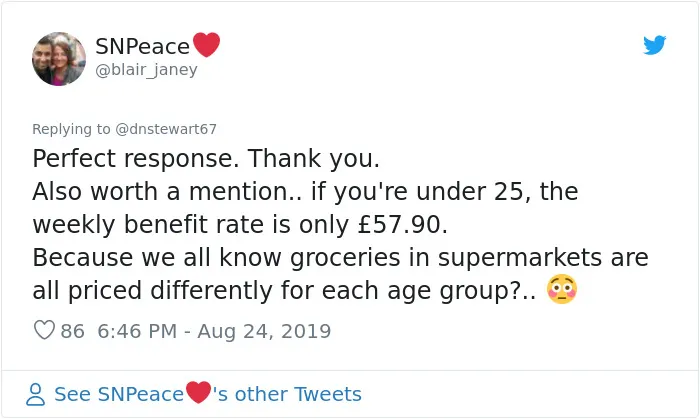
Task: Click the "Replying to" label
Action: click(71, 129)
